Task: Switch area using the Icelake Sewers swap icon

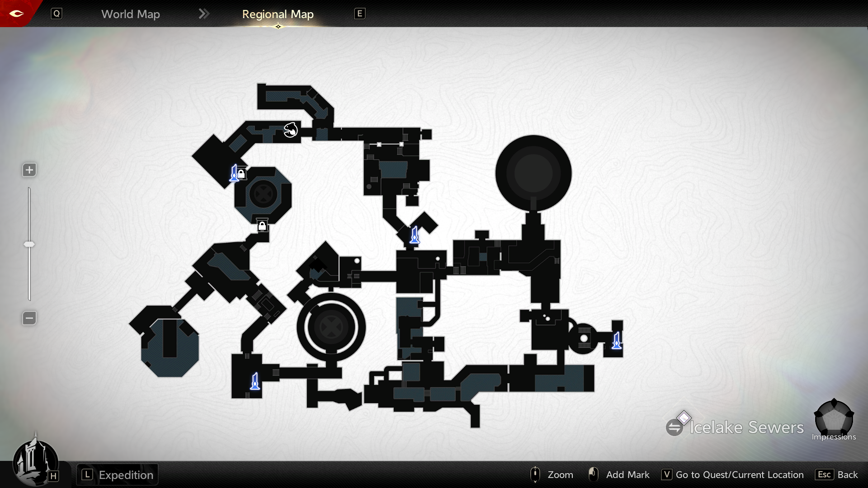Action: [674, 427]
